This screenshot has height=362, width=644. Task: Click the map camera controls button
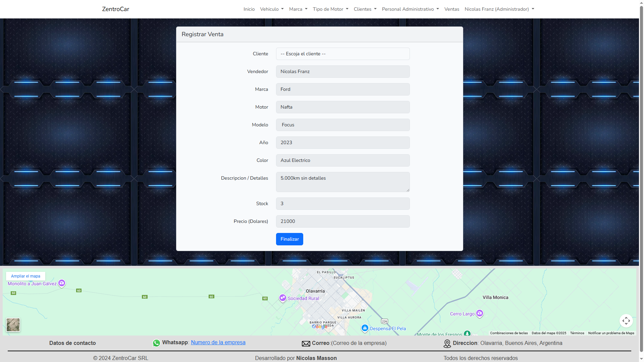click(x=626, y=321)
